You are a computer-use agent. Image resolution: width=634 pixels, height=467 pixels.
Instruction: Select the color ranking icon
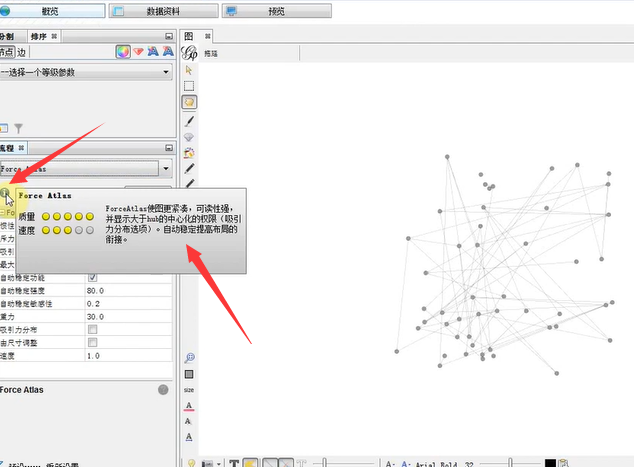click(x=123, y=52)
